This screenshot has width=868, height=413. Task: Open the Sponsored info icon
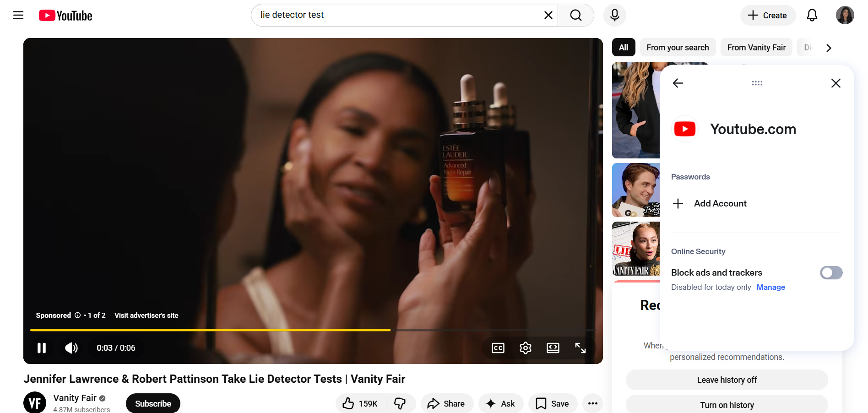77,315
